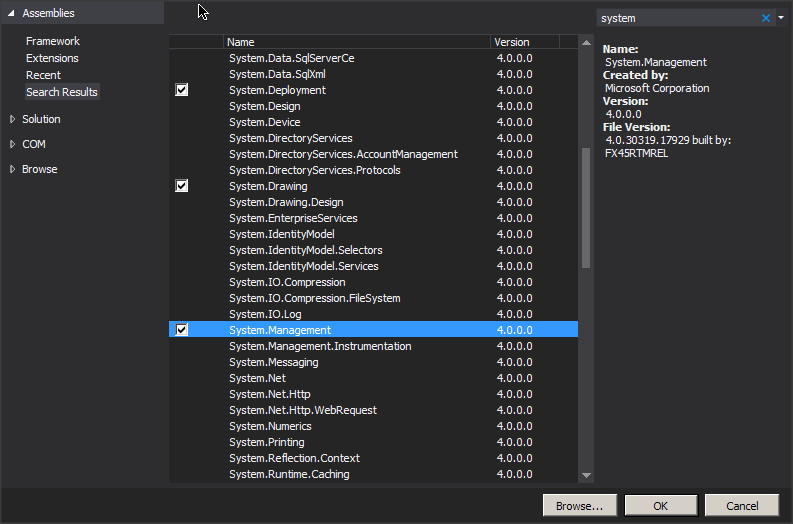Dismiss dialog with Cancel button
This screenshot has height=524, width=793.
point(742,506)
